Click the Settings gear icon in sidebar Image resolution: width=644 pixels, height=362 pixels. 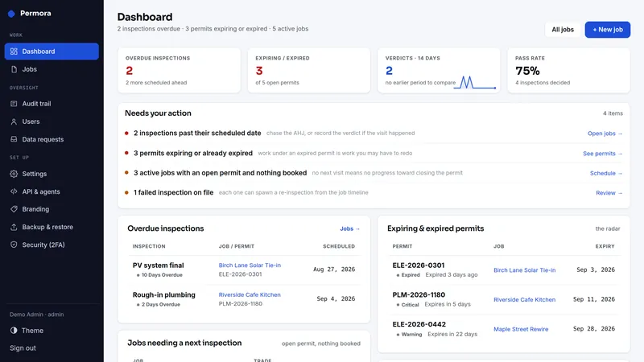(14, 174)
